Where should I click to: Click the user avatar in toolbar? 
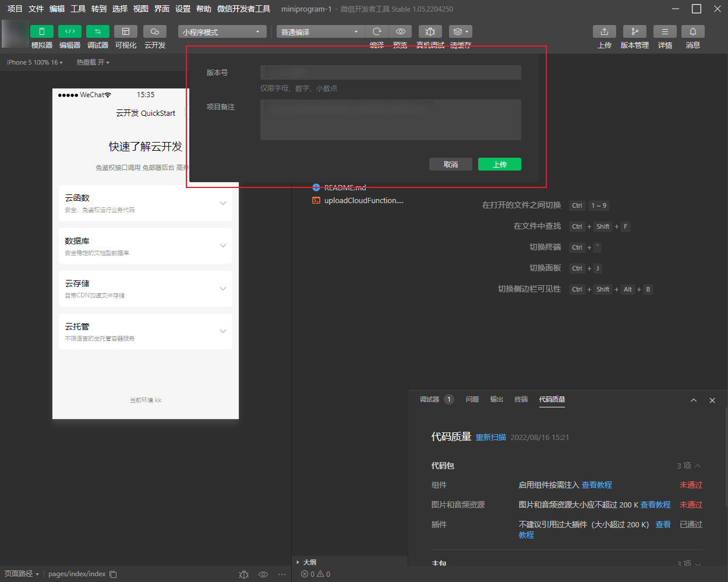(15, 34)
